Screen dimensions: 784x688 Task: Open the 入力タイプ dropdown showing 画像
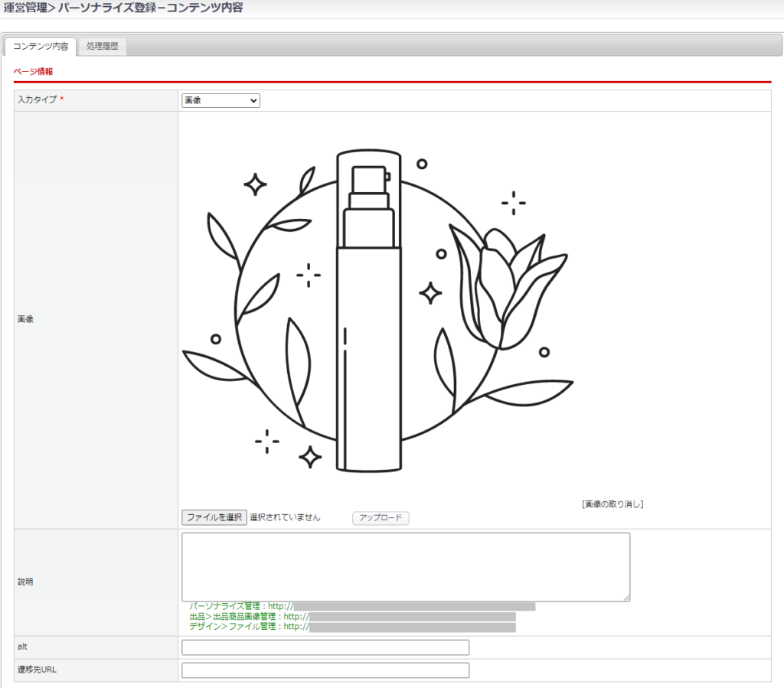220,101
